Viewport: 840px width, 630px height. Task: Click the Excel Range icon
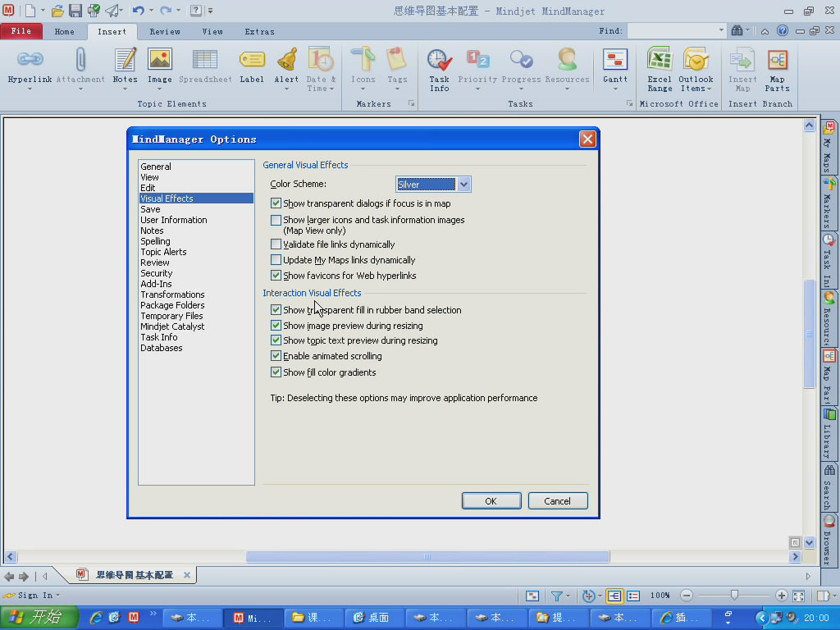tap(660, 59)
